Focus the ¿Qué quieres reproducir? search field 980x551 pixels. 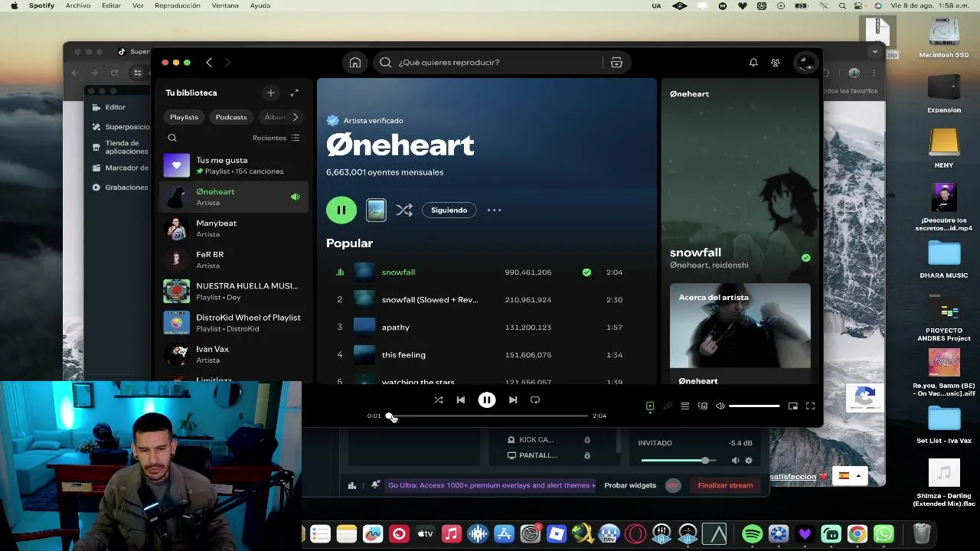point(501,63)
